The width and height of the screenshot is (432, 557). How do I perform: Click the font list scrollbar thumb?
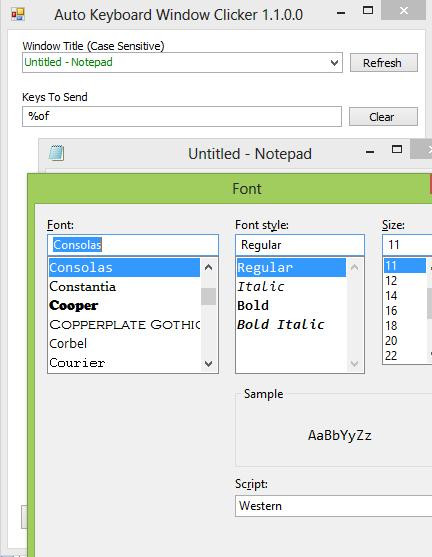click(209, 296)
